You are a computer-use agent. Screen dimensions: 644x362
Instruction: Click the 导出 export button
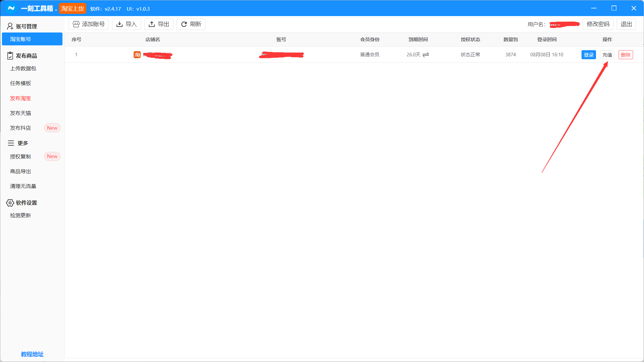159,24
